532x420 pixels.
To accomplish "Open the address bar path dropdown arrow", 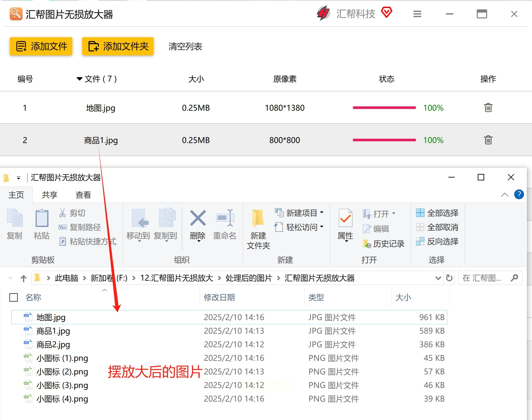I will pos(438,278).
